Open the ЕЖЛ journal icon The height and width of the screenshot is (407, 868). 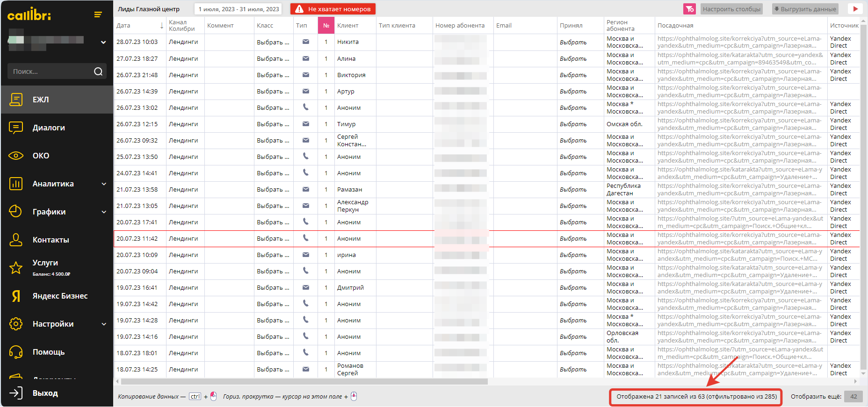[16, 100]
